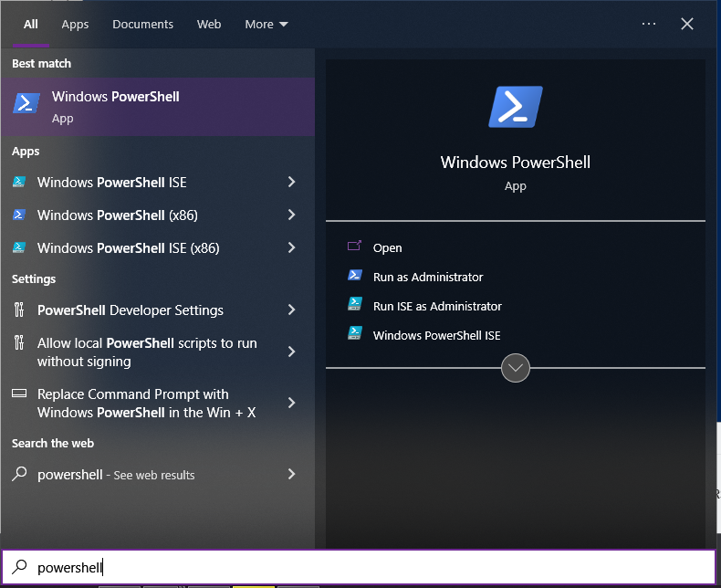Click the Windows PowerShell ISE app icon
The width and height of the screenshot is (721, 588).
[x=19, y=182]
